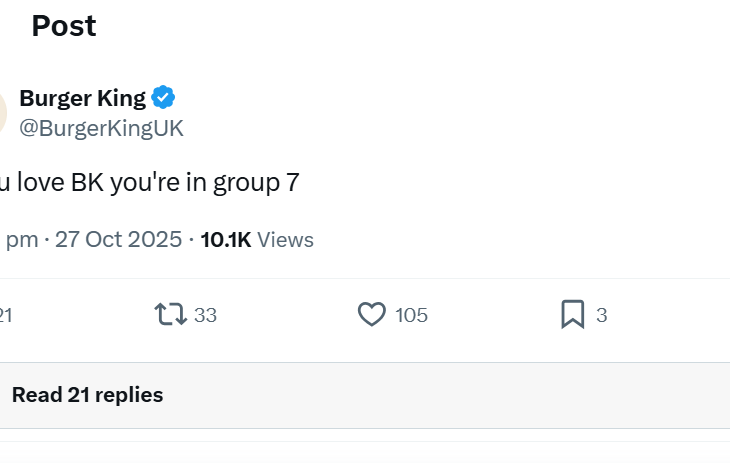The width and height of the screenshot is (730, 463).
Task: Open Read 21 replies
Action: 87,395
